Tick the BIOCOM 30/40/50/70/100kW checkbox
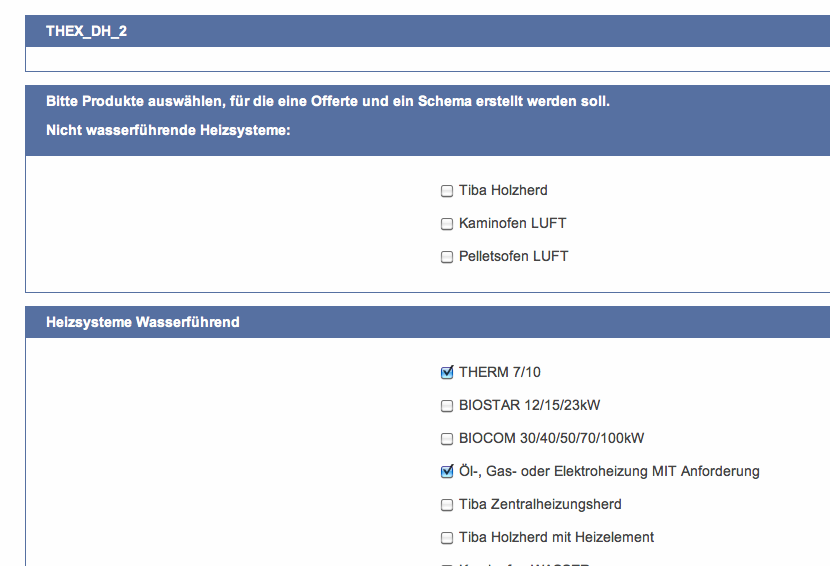 pos(447,439)
